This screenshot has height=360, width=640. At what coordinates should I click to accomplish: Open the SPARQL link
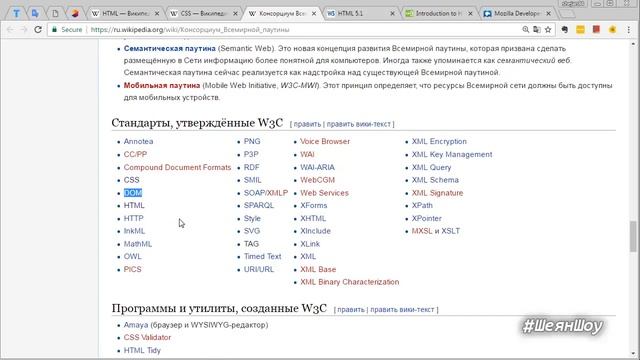[259, 206]
